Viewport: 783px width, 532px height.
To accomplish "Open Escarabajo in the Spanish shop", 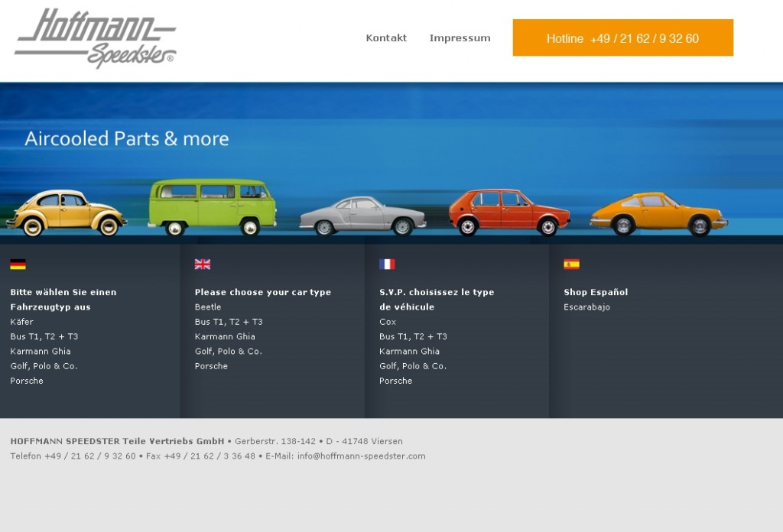I will pyautogui.click(x=586, y=307).
